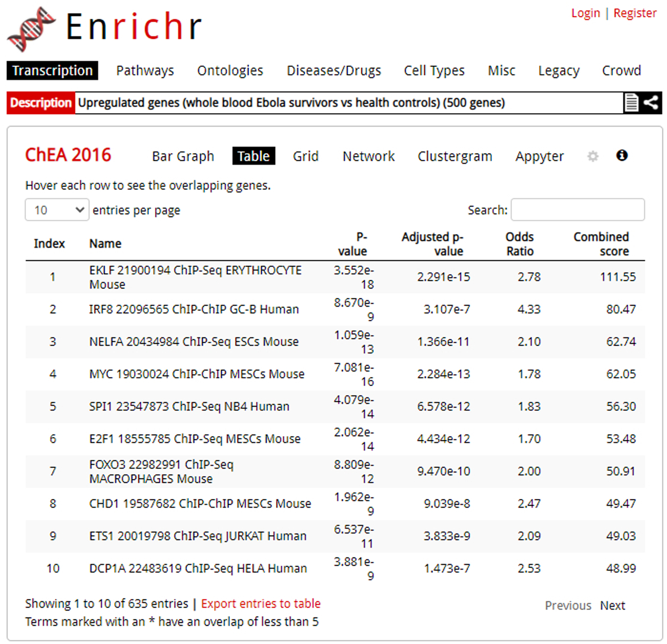
Task: Switch to Clustergram view
Action: pos(455,156)
